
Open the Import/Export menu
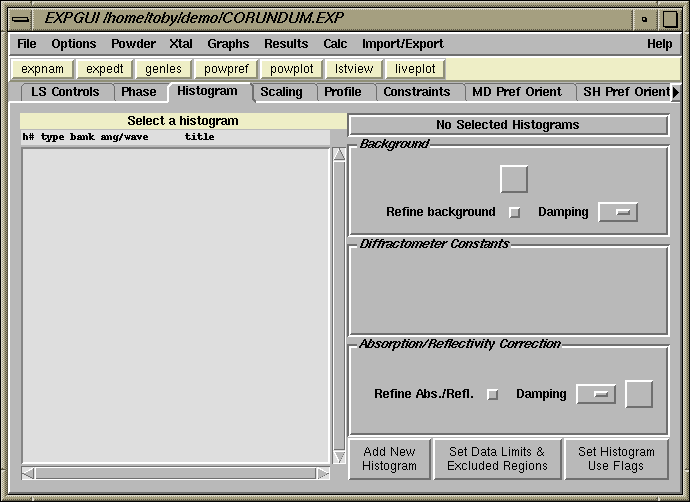[403, 44]
